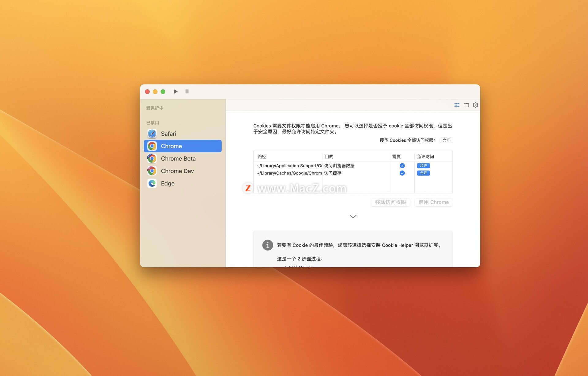Click the play button in title bar

(175, 91)
